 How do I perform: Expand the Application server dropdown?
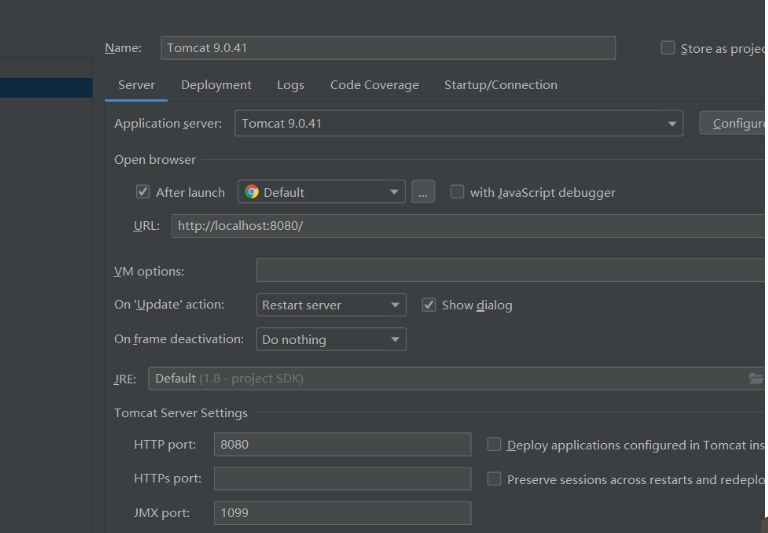click(x=459, y=123)
